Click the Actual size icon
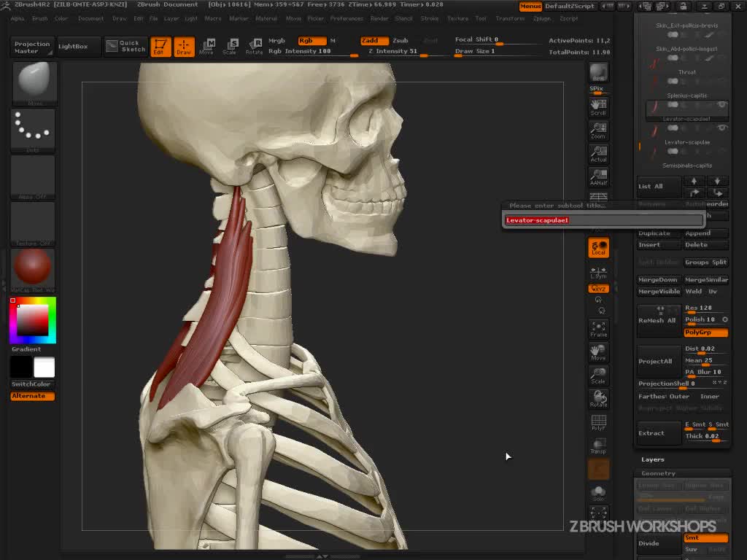Viewport: 747px width, 560px height. 598,154
